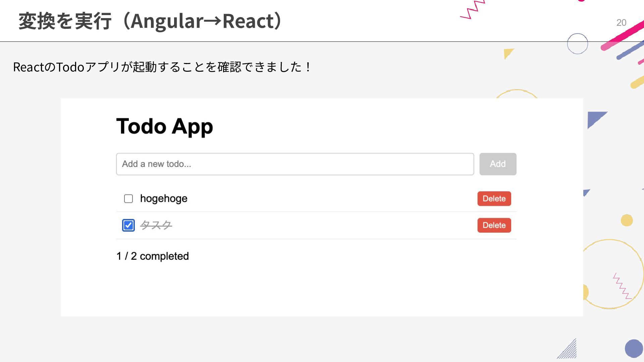
Task: Click the pink zigzag line at top
Action: coord(473,10)
